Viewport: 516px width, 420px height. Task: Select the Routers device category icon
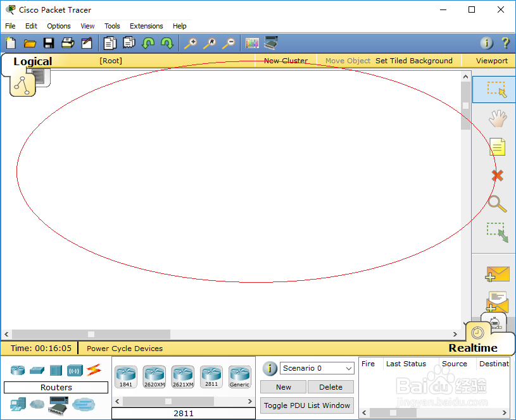coord(18,370)
